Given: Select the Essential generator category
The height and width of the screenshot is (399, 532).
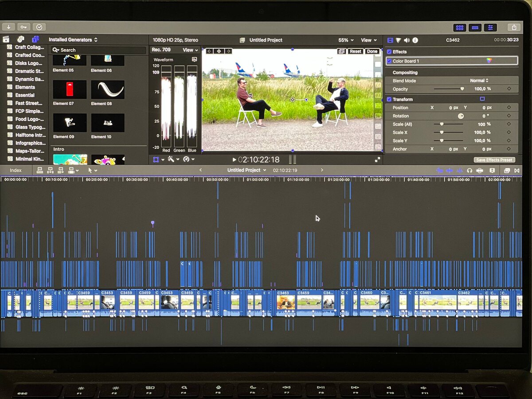Looking at the screenshot, I should point(25,95).
